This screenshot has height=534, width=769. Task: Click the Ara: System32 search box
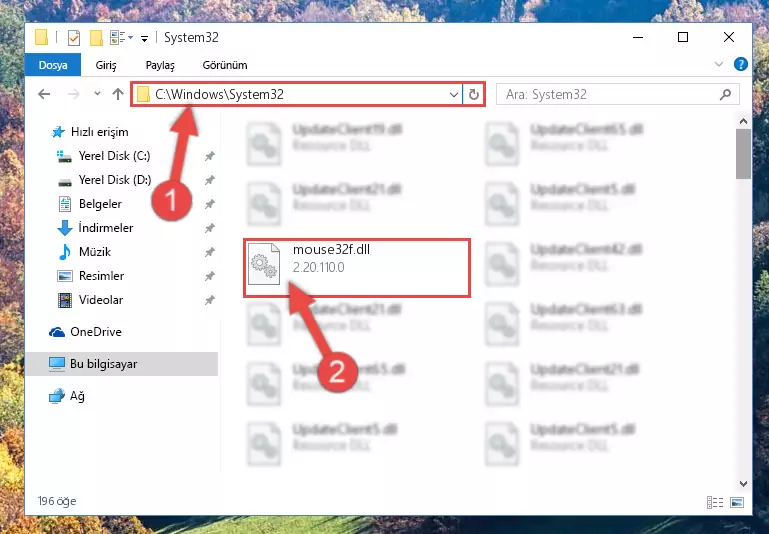(617, 94)
